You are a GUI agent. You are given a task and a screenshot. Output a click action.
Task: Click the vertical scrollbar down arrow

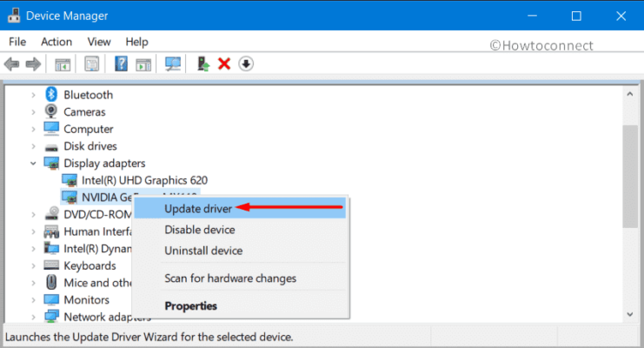pyautogui.click(x=629, y=315)
